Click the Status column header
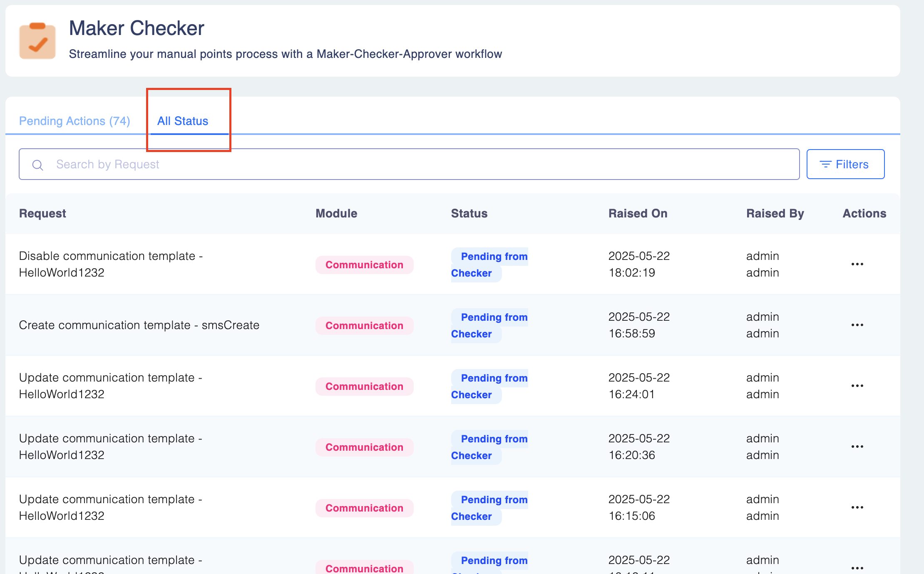Image resolution: width=924 pixels, height=574 pixels. (x=469, y=213)
